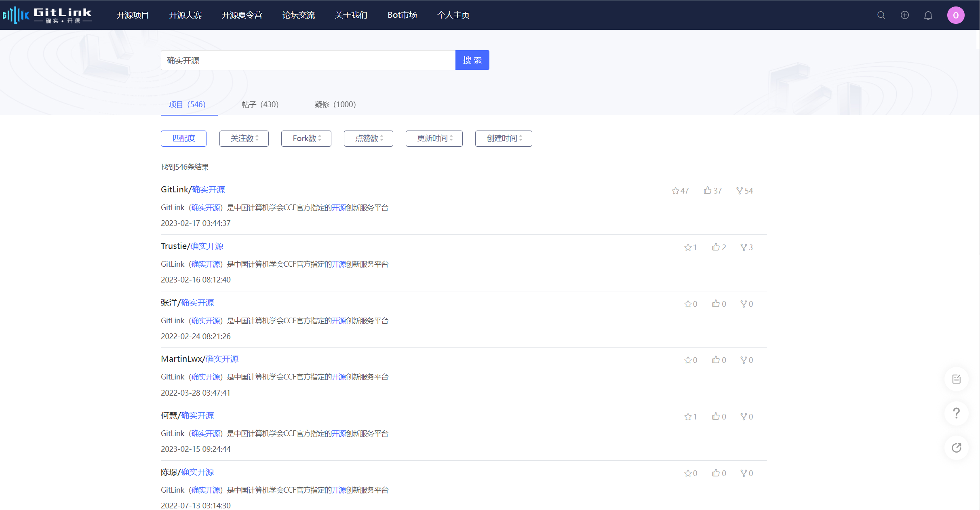Click timestamp 2023-02-15 09:24:44
Image resolution: width=980 pixels, height=510 pixels.
[196, 449]
